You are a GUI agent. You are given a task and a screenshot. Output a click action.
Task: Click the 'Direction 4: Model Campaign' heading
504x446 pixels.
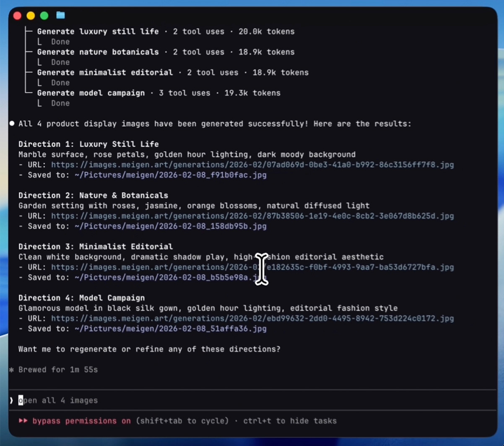[81, 298]
